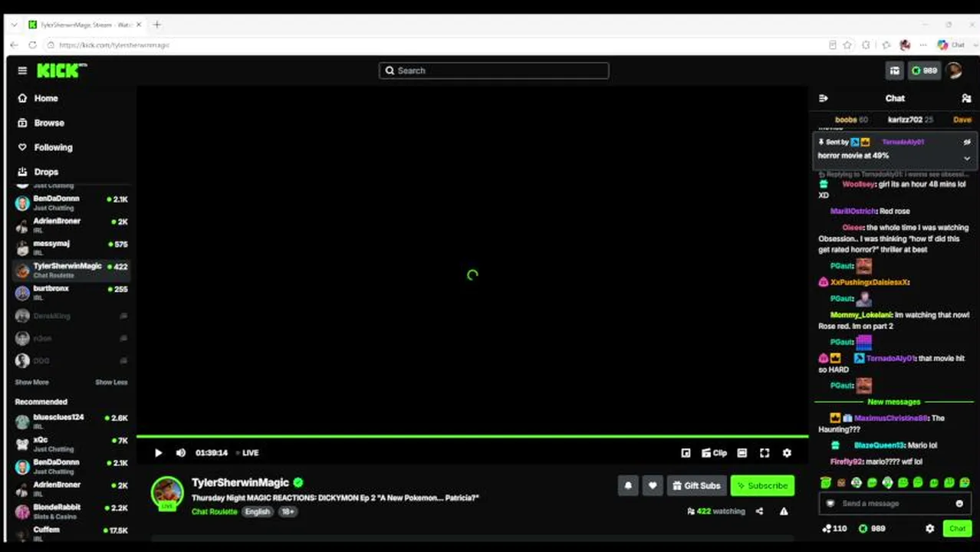This screenshot has width=980, height=552.
Task: Click the 18+ tag
Action: pos(288,511)
